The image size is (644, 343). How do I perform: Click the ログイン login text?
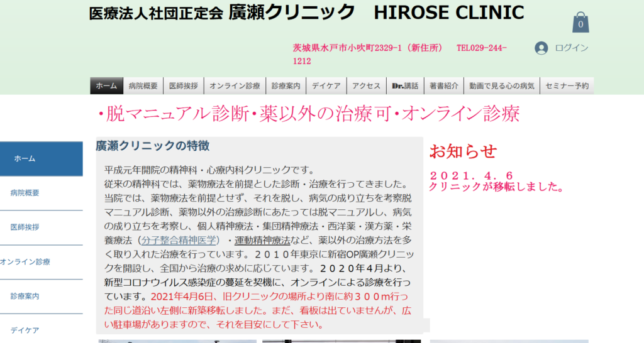[571, 48]
